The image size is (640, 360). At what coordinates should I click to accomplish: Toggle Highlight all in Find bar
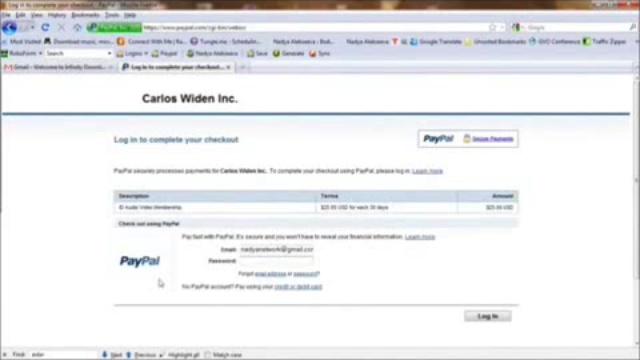click(x=180, y=355)
